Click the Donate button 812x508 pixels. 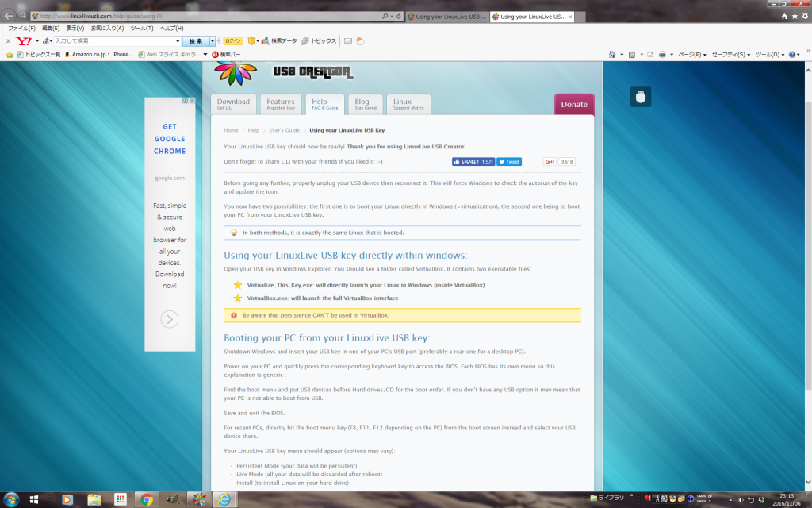[574, 104]
